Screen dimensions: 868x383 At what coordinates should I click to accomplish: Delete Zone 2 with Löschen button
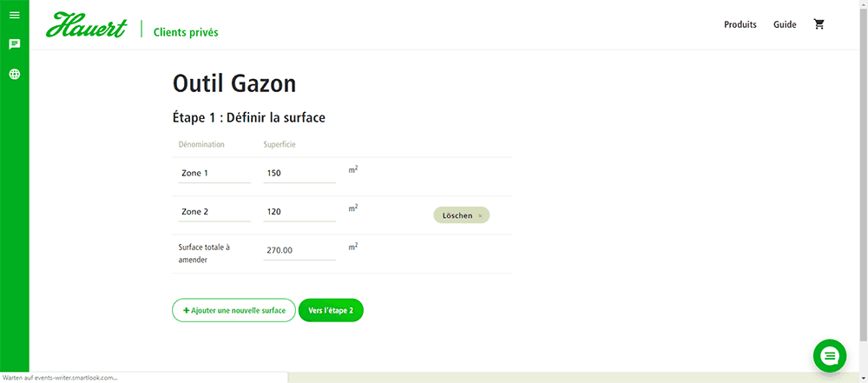point(461,215)
